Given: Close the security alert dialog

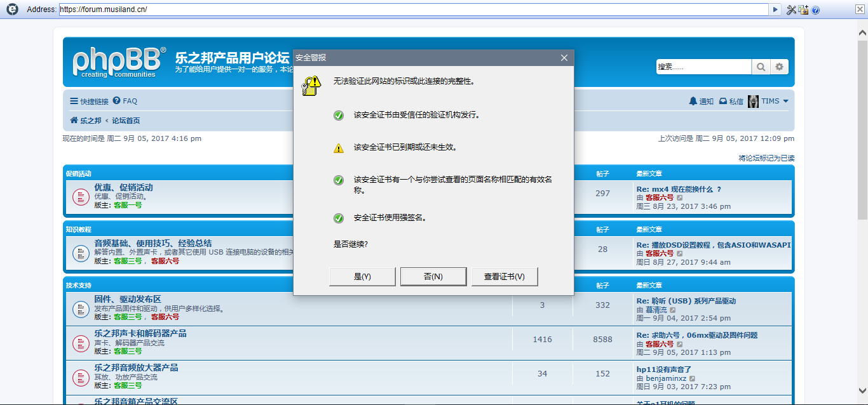Looking at the screenshot, I should click(564, 58).
